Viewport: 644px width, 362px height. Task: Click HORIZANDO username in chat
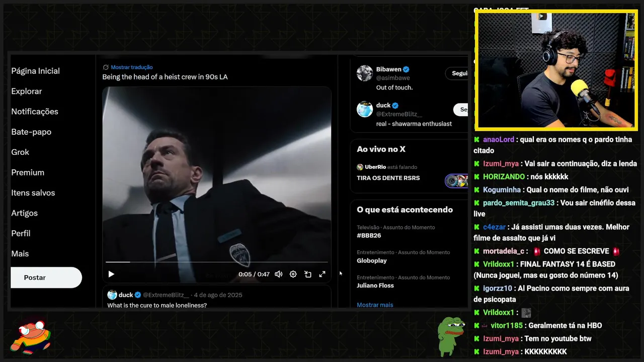(x=504, y=177)
